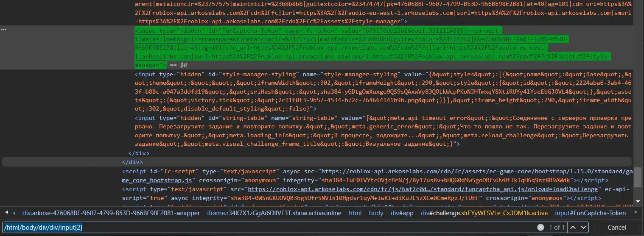Select div#challenge breadcrumb item
This screenshot has width=644, height=236.
point(484,213)
